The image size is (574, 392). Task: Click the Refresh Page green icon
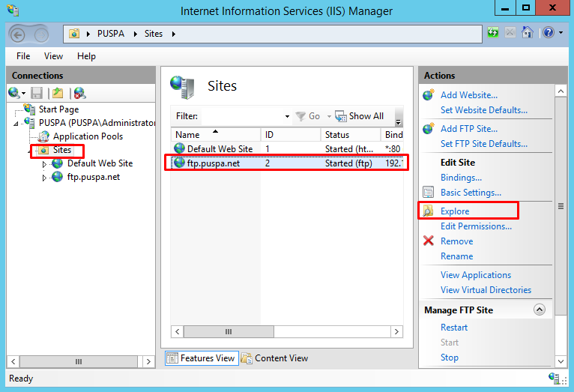pyautogui.click(x=493, y=32)
